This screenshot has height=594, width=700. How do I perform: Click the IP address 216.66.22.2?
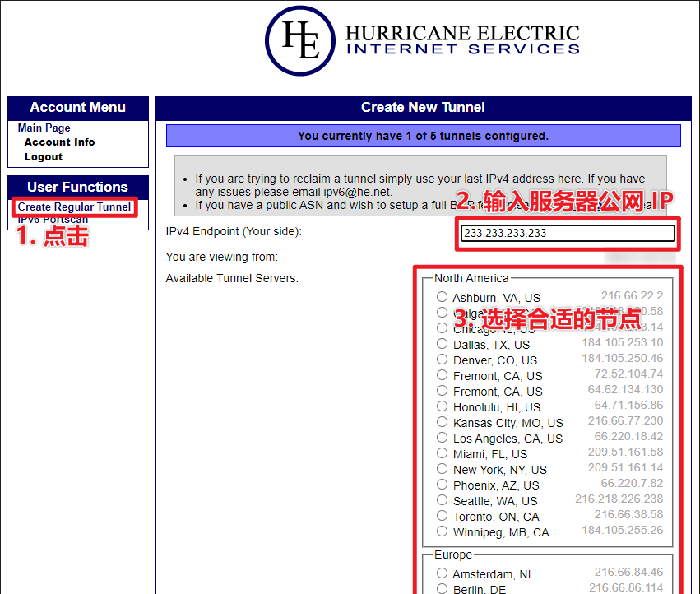pyautogui.click(x=632, y=295)
